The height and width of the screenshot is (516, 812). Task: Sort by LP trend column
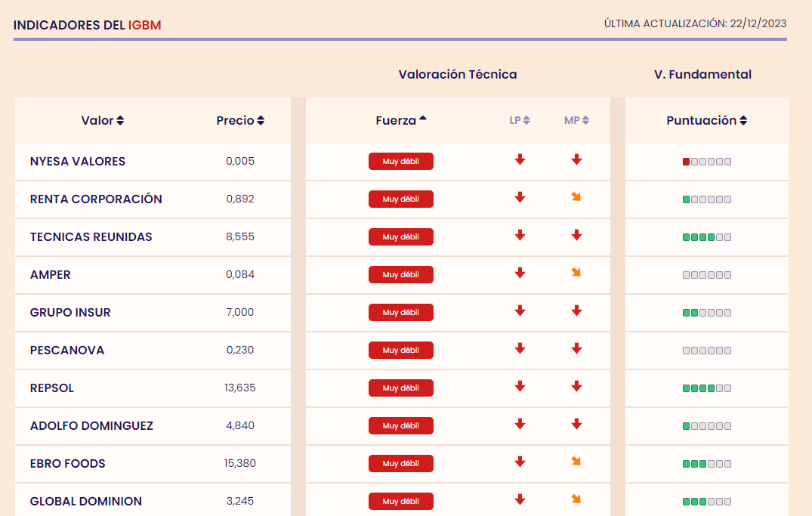520,120
